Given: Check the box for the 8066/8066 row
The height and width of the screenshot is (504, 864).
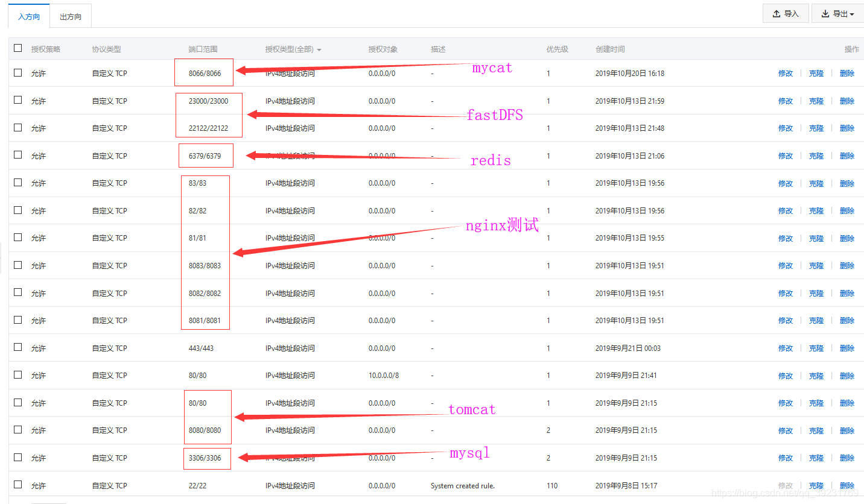Looking at the screenshot, I should click(18, 72).
